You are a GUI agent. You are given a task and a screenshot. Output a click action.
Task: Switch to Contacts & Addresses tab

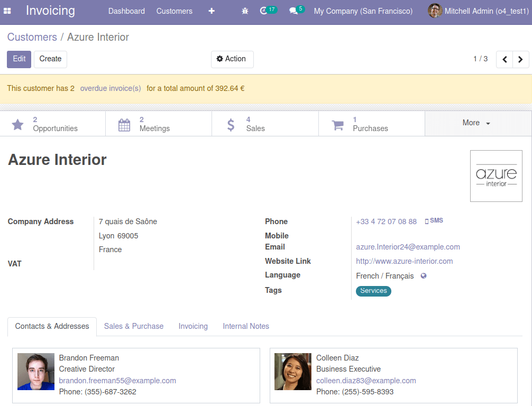pyautogui.click(x=52, y=326)
